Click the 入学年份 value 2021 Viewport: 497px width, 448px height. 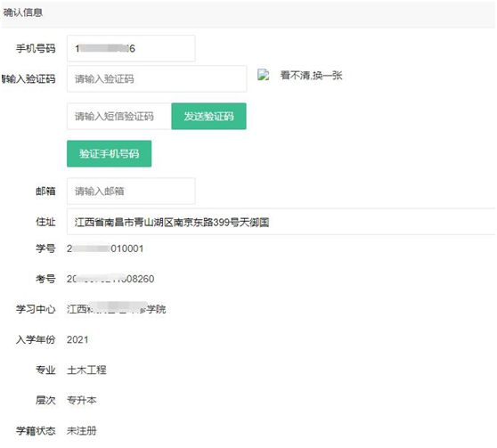(x=77, y=340)
